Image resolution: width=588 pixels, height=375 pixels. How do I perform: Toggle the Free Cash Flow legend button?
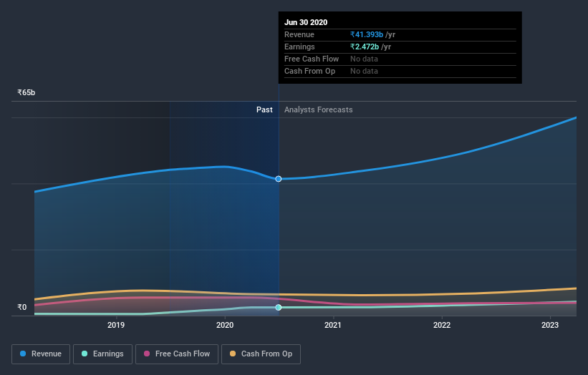pyautogui.click(x=177, y=354)
